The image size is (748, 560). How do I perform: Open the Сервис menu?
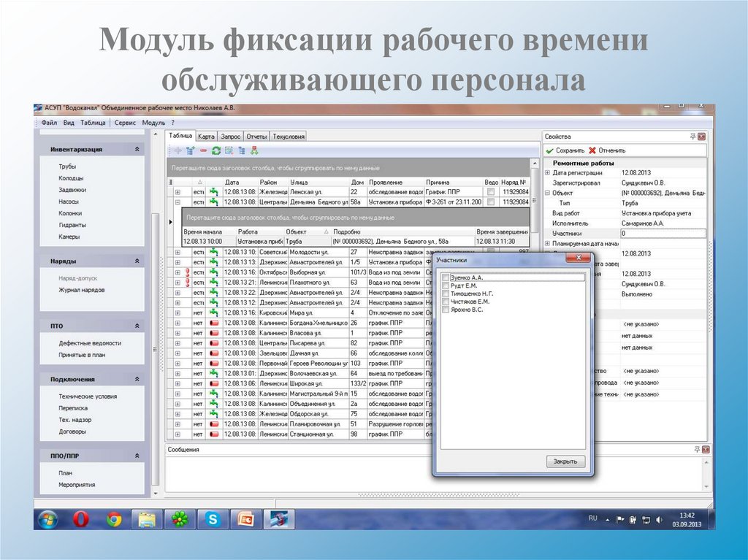point(125,123)
